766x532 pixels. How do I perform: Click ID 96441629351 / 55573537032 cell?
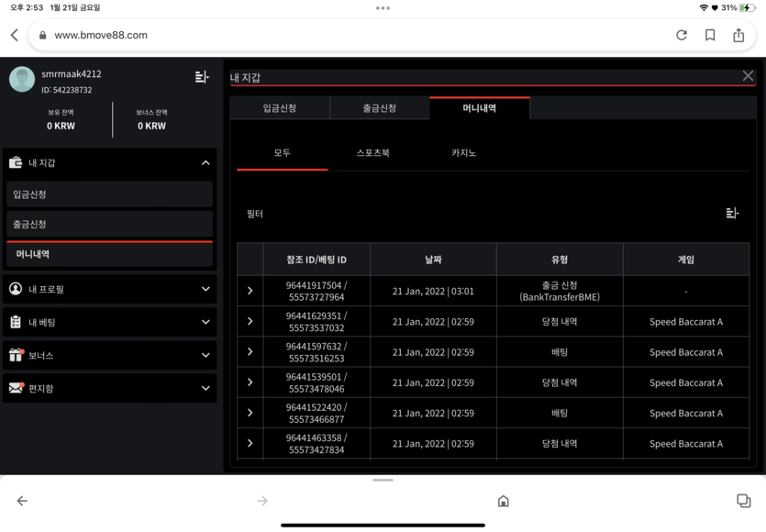point(316,322)
